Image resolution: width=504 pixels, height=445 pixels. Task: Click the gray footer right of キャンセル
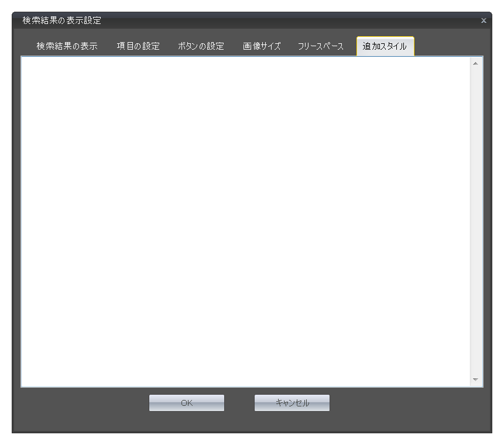(x=410, y=403)
